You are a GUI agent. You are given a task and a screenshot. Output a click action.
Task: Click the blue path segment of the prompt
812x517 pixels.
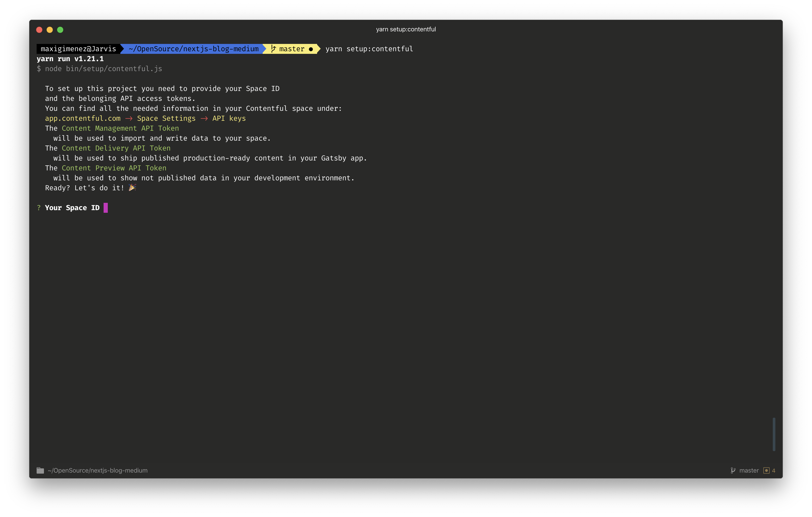point(194,49)
